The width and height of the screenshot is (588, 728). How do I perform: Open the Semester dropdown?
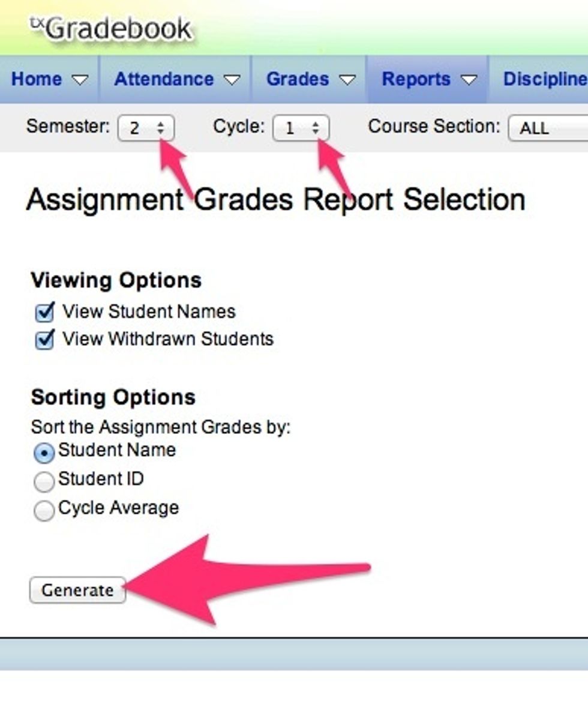coord(146,128)
